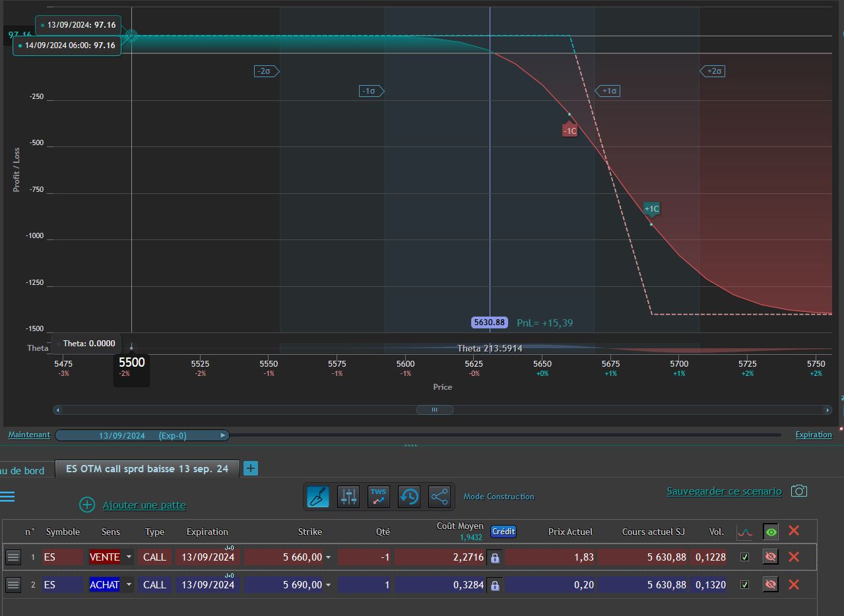Click the Strike column header
Screen dimensions: 844x616
[310, 532]
